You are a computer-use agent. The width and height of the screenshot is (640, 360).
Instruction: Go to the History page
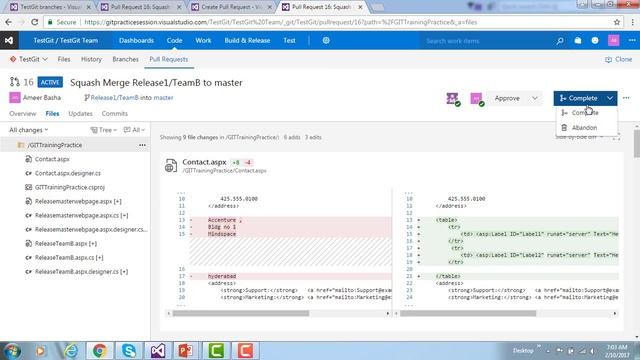click(x=91, y=59)
